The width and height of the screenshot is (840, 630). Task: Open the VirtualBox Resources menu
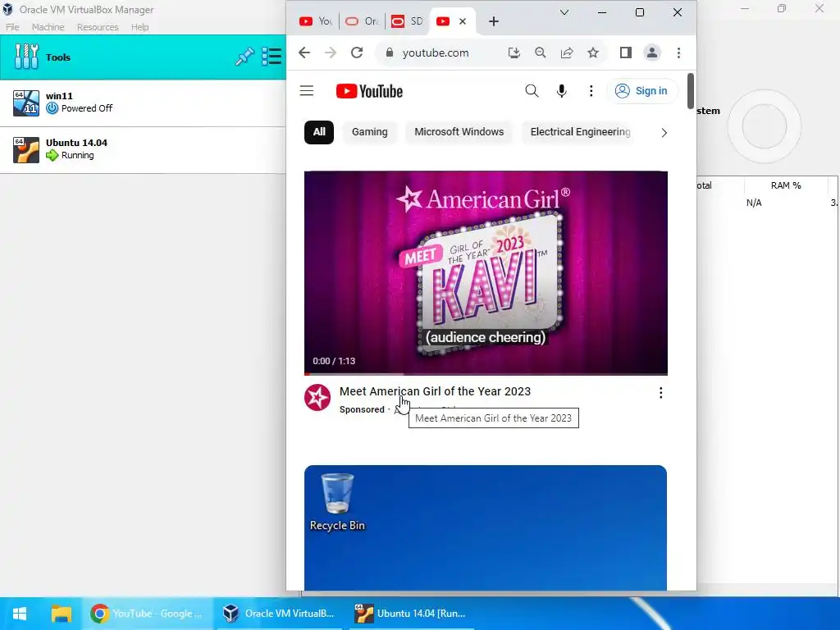98,27
